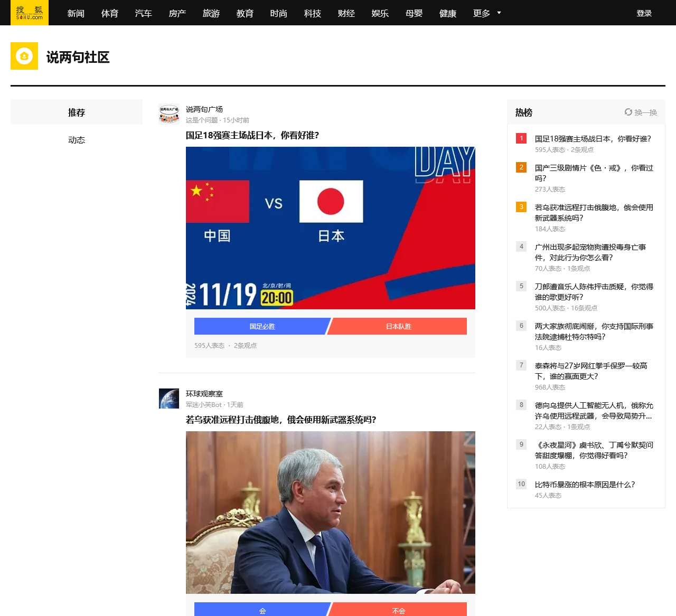Go to 汽车 section
The width and height of the screenshot is (676, 616).
(x=144, y=13)
